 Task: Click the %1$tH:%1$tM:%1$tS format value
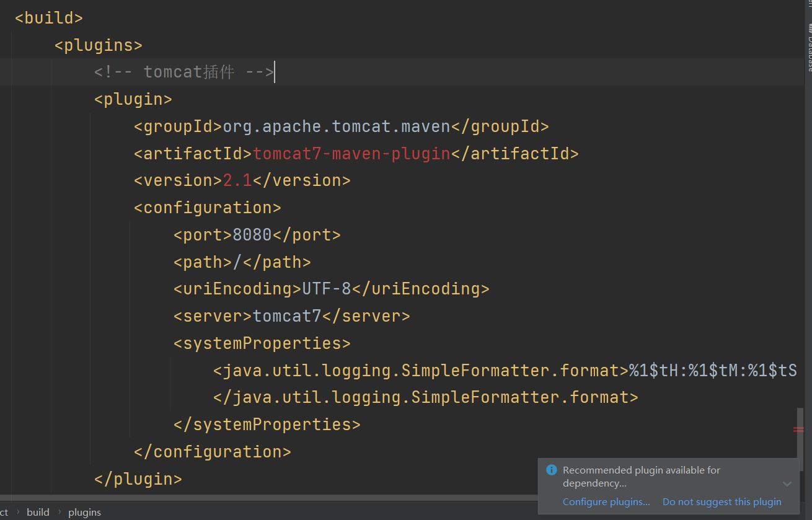tap(713, 371)
